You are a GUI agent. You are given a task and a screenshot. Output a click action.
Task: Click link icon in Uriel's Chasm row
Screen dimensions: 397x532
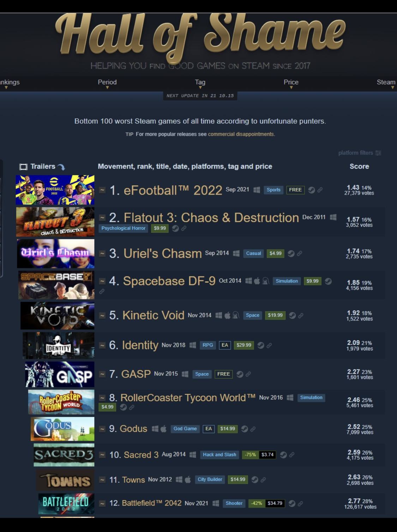pos(299,253)
